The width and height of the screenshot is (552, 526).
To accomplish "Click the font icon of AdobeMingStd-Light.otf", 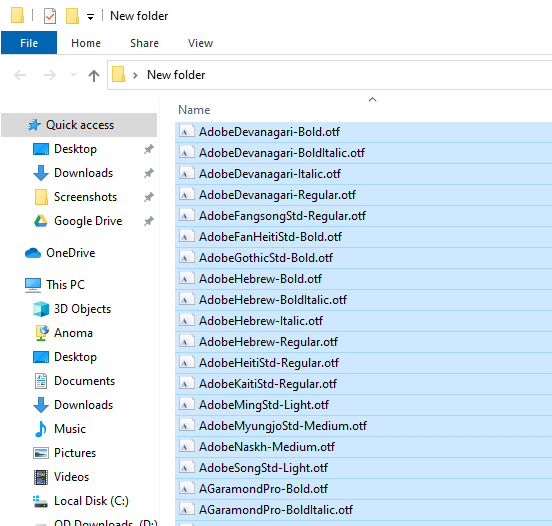I will [186, 405].
